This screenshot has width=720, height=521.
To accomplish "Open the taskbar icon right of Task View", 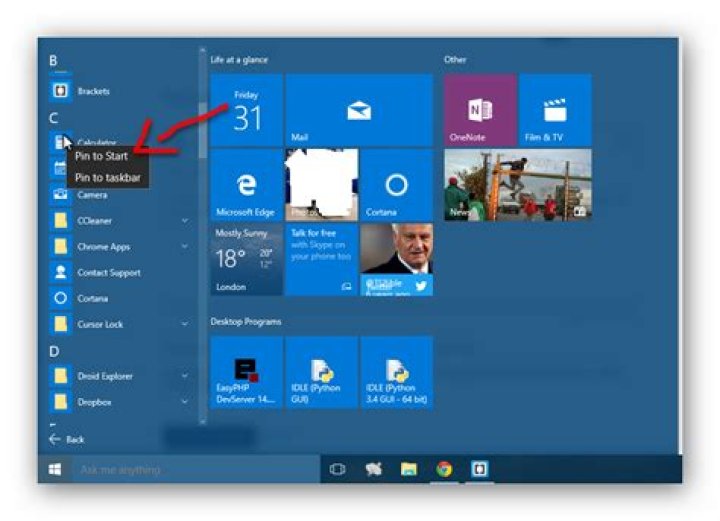I will point(373,469).
